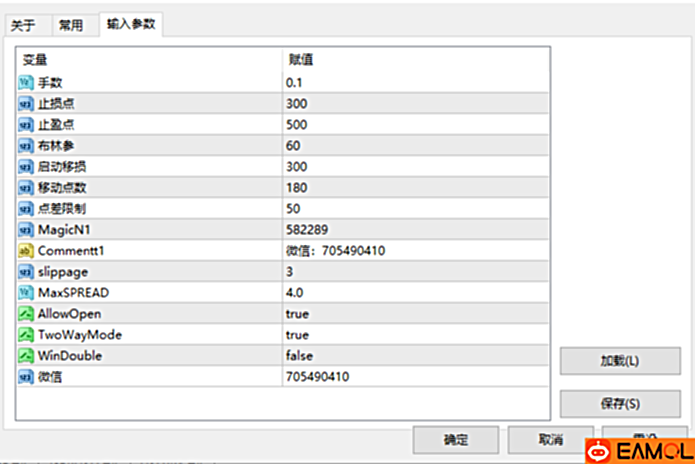
Task: Switch to the 关于 tab
Action: point(24,26)
